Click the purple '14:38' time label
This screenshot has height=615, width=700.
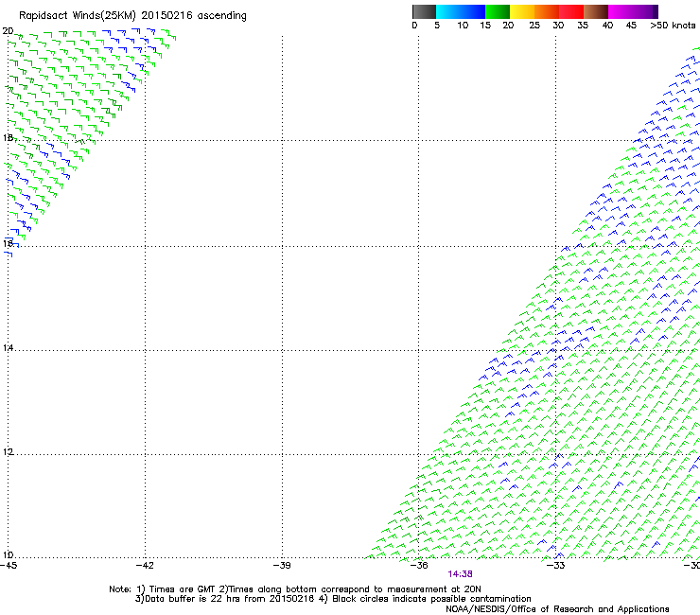click(461, 574)
